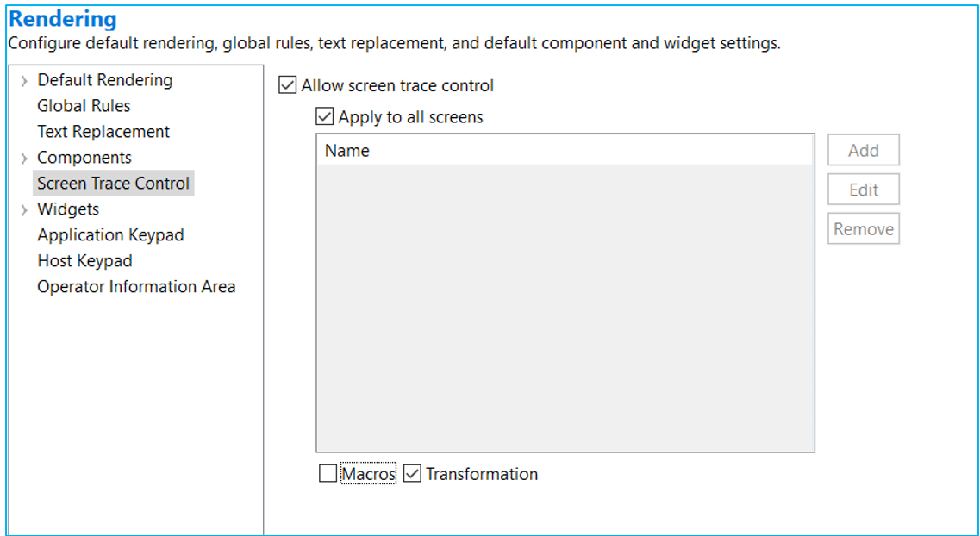Screen dimensions: 980x536
Task: Select the Components tree item
Action: (84, 158)
